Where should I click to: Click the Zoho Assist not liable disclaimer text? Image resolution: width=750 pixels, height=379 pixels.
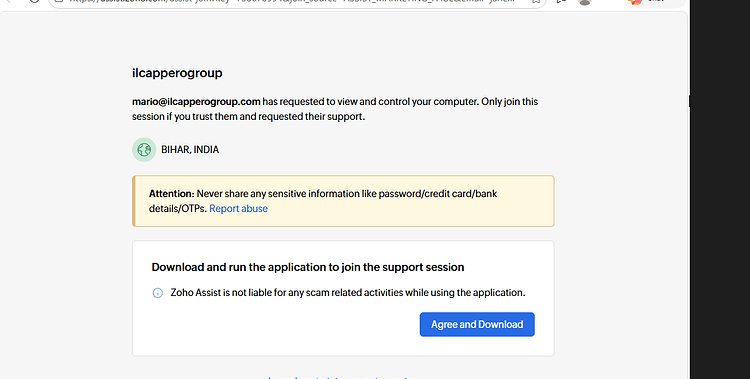tap(348, 293)
